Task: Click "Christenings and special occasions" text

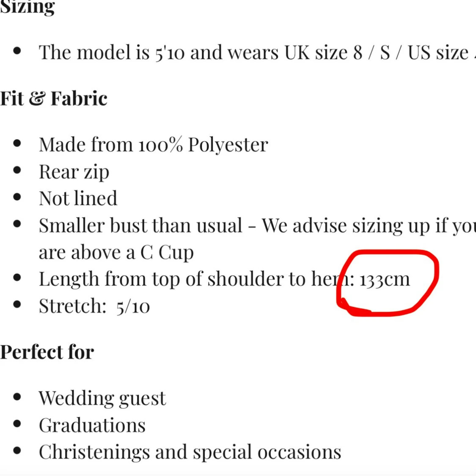Action: [190, 452]
